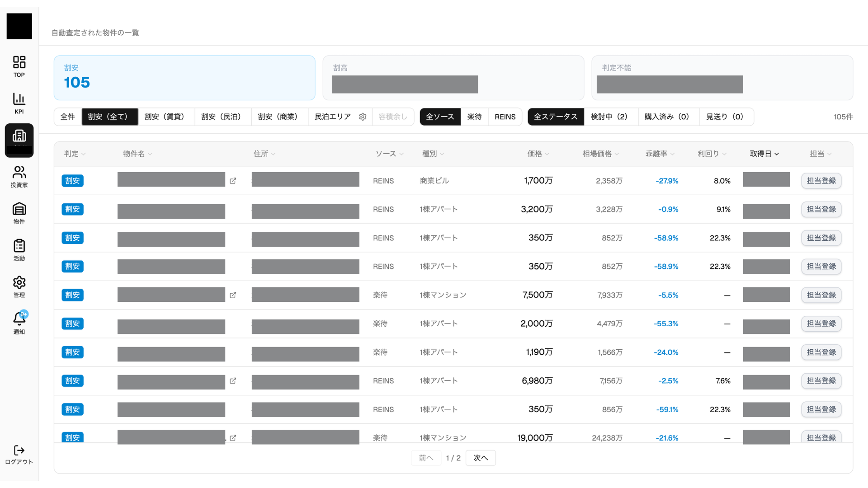Open the 物件 properties icon
This screenshot has width=868, height=488.
[x=19, y=213]
